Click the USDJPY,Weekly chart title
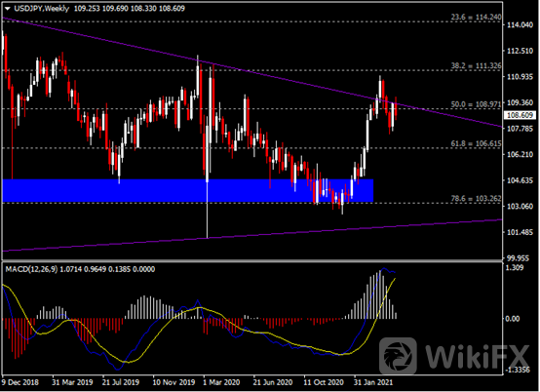The image size is (540, 392). [x=42, y=8]
